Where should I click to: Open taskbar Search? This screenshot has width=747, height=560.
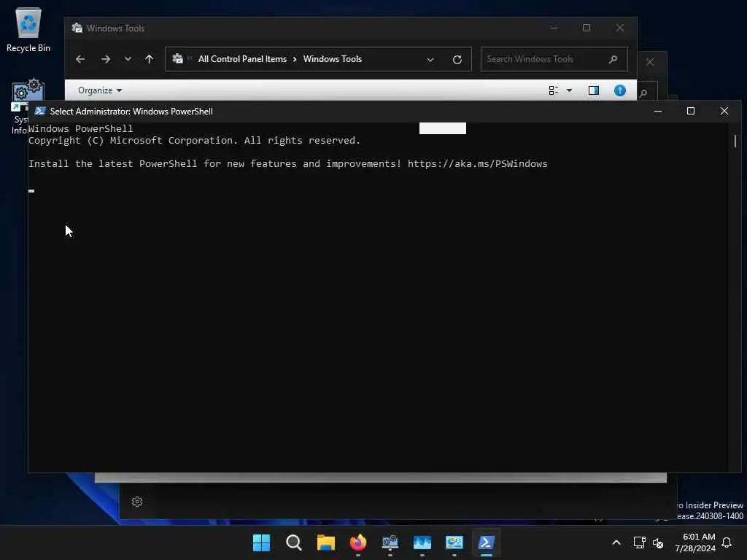[x=293, y=542]
